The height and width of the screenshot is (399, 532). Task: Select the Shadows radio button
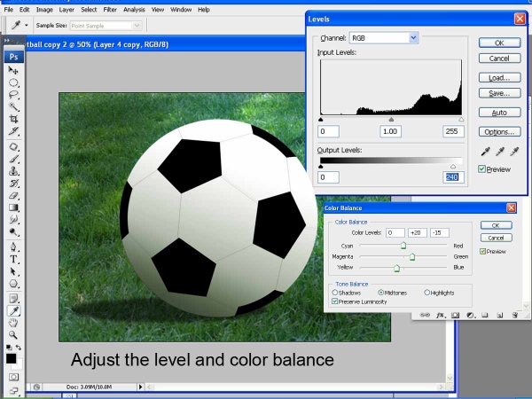pyautogui.click(x=335, y=293)
